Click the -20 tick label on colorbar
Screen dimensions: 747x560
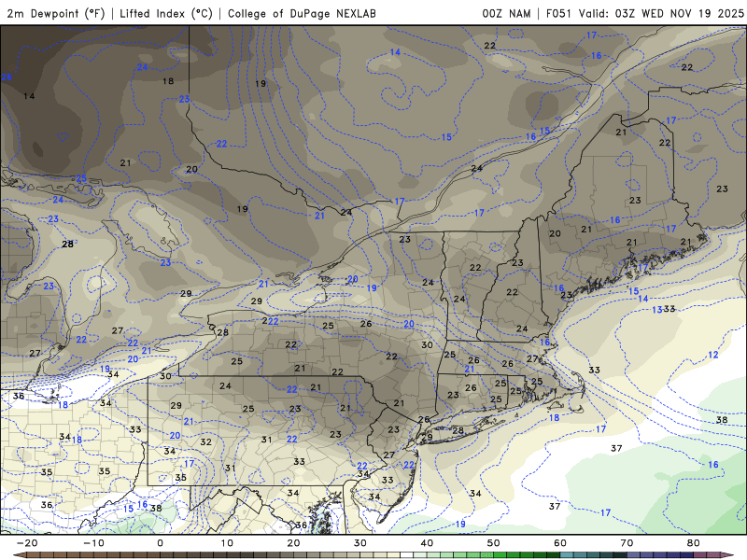coord(27,543)
